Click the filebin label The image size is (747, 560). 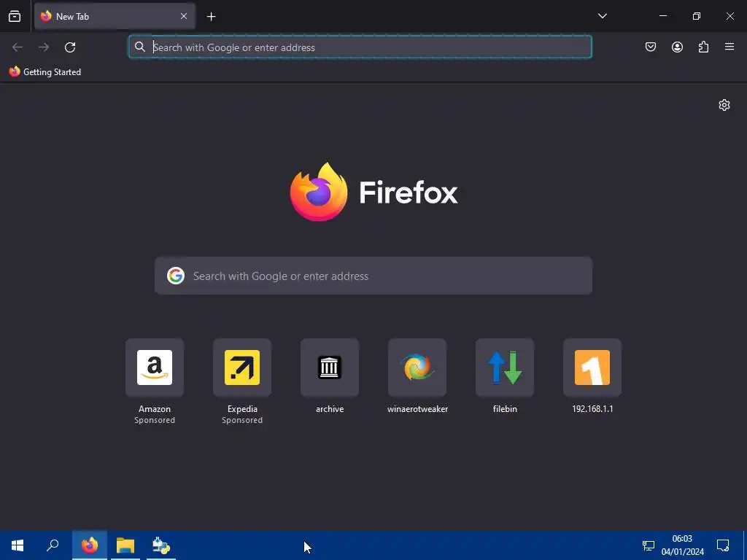(x=505, y=409)
